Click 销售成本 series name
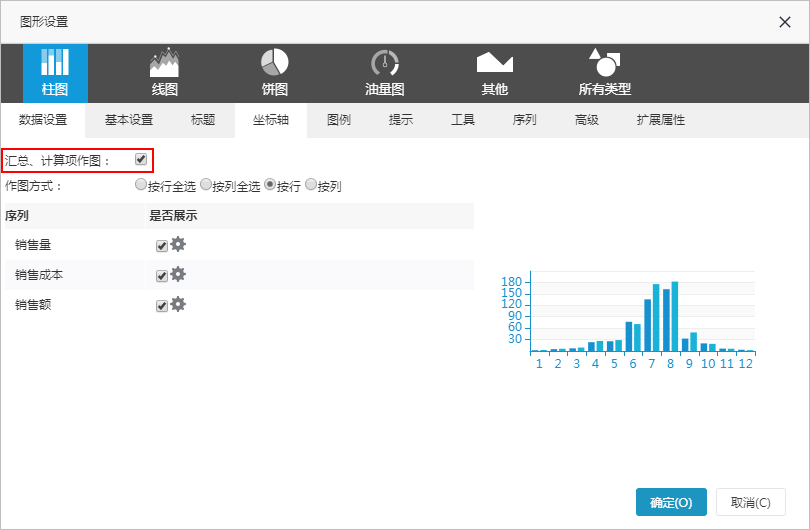This screenshot has width=810, height=530. 39,275
